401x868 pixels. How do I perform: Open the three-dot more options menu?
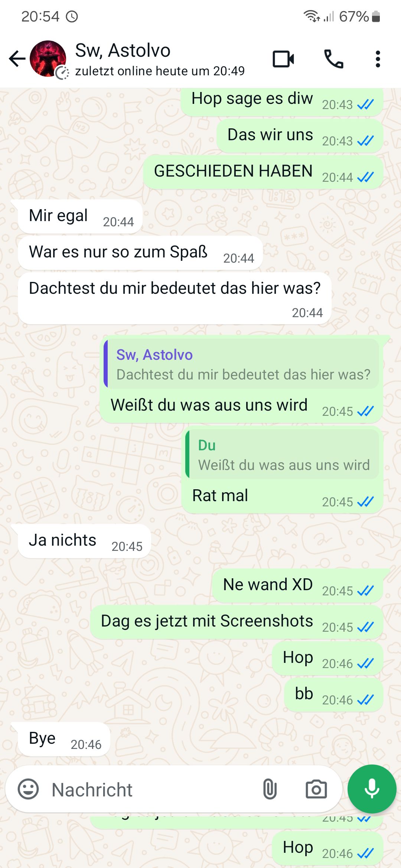pyautogui.click(x=378, y=59)
